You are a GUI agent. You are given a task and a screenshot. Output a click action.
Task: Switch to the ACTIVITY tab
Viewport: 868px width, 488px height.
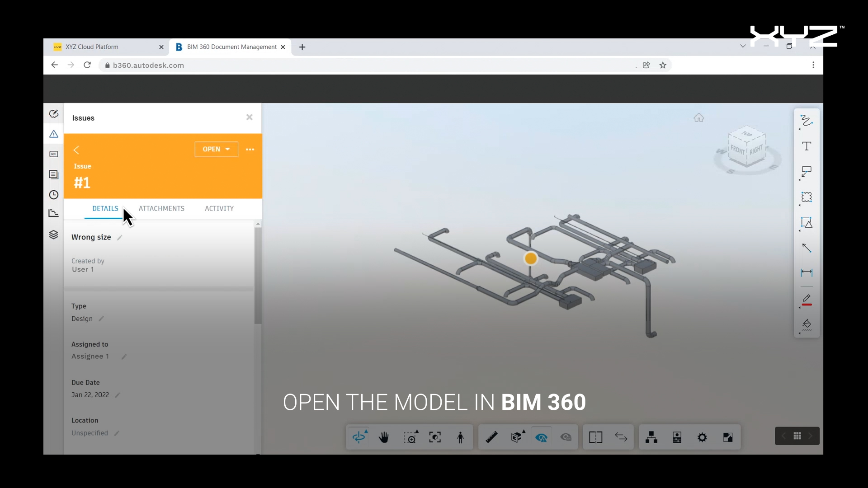coord(219,208)
